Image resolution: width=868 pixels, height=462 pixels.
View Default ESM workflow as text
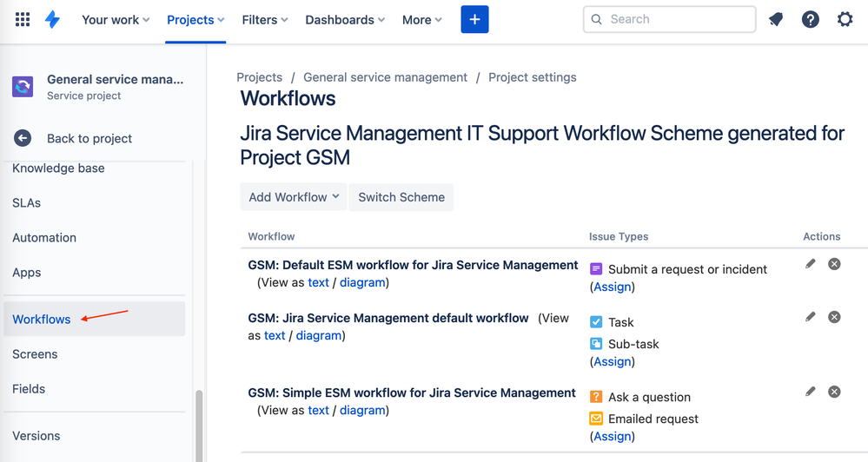[318, 282]
